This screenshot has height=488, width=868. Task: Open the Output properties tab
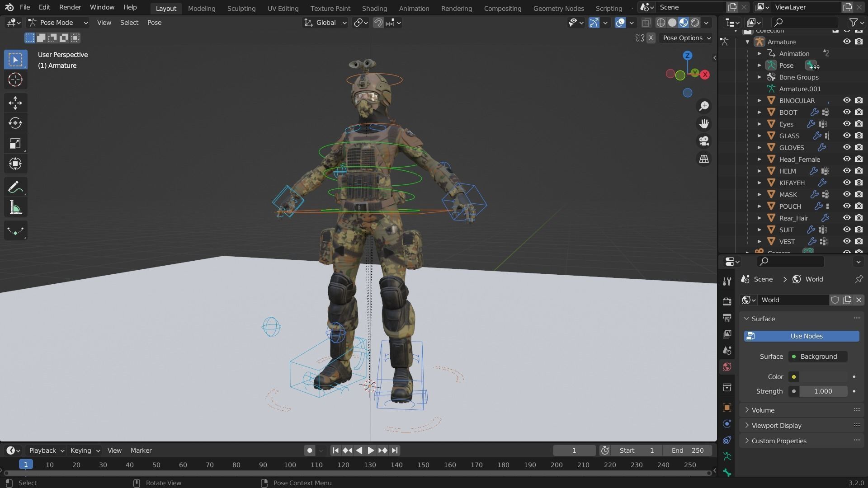click(727, 318)
